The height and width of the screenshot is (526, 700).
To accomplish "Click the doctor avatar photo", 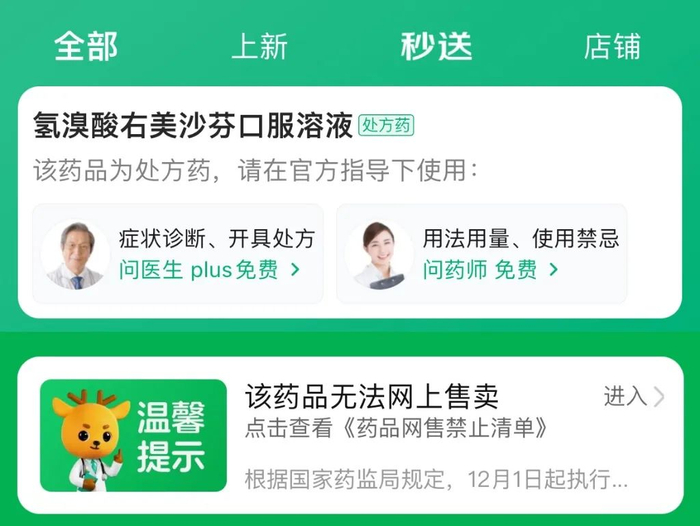I will pos(75,254).
